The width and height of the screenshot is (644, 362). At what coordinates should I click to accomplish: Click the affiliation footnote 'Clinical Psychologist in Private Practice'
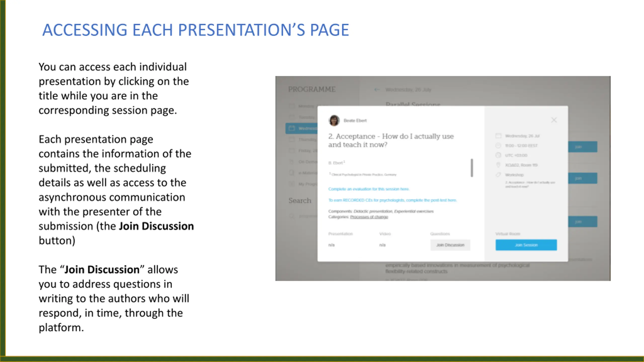[x=363, y=174]
